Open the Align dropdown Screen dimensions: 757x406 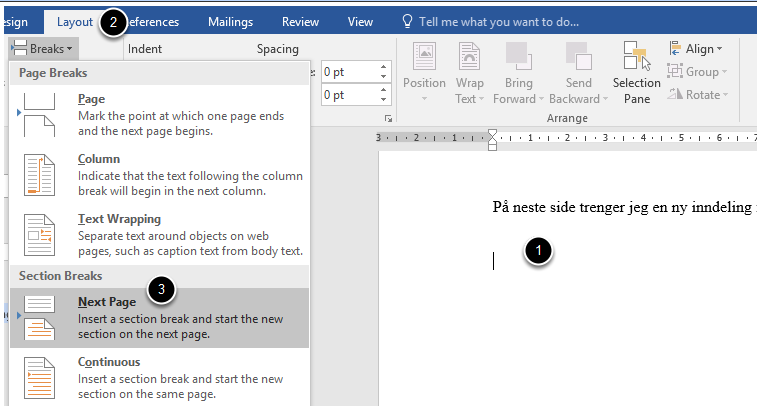(x=696, y=49)
